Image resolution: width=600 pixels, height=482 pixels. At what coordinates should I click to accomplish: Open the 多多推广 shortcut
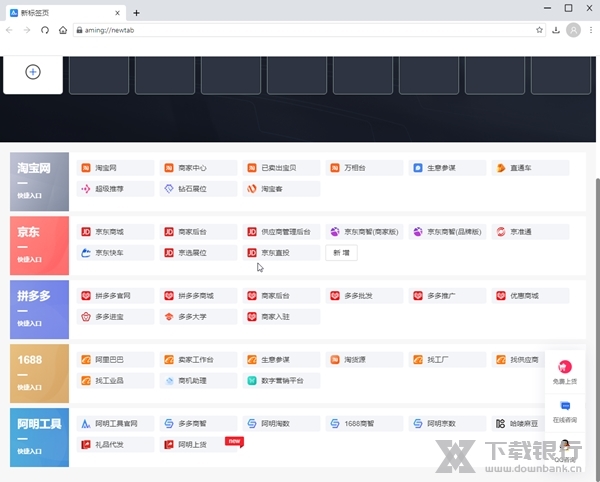447,296
